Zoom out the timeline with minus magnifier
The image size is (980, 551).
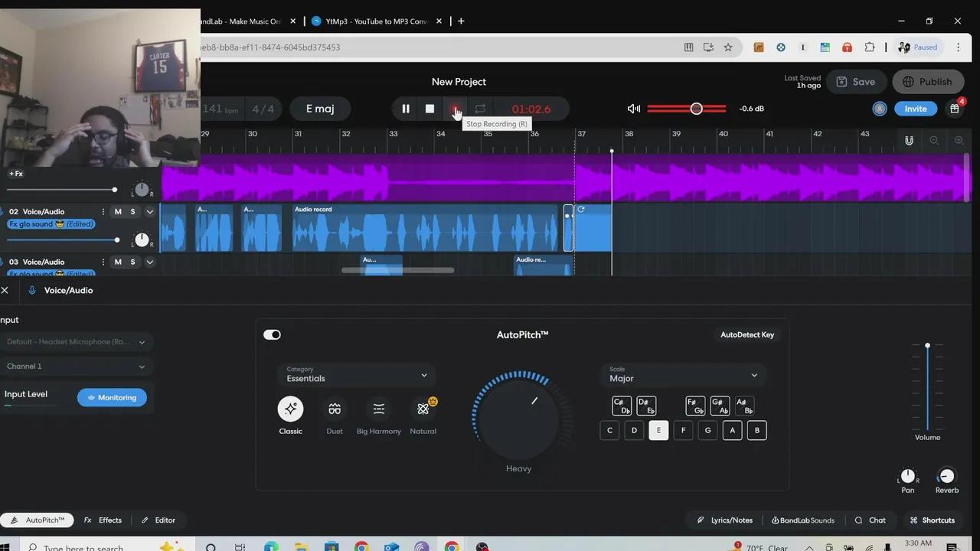(934, 140)
